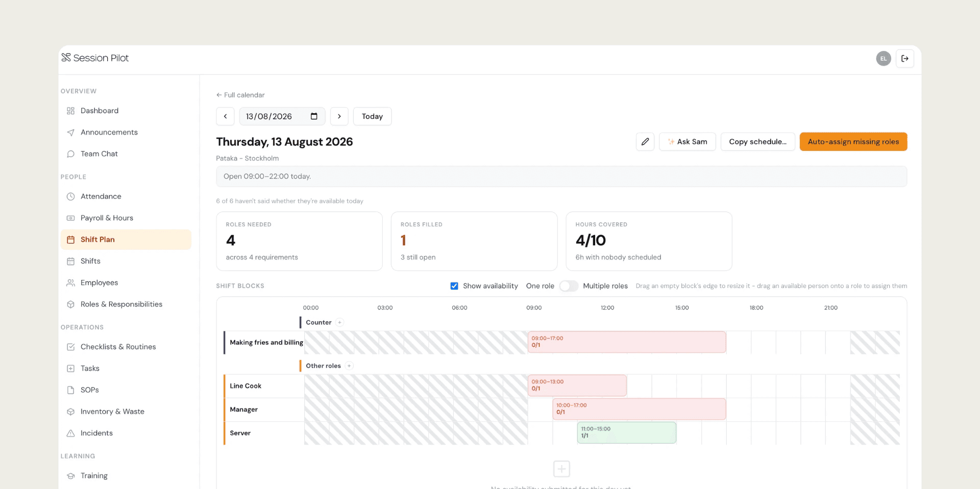Open Checklists & Routines

[x=126, y=347]
